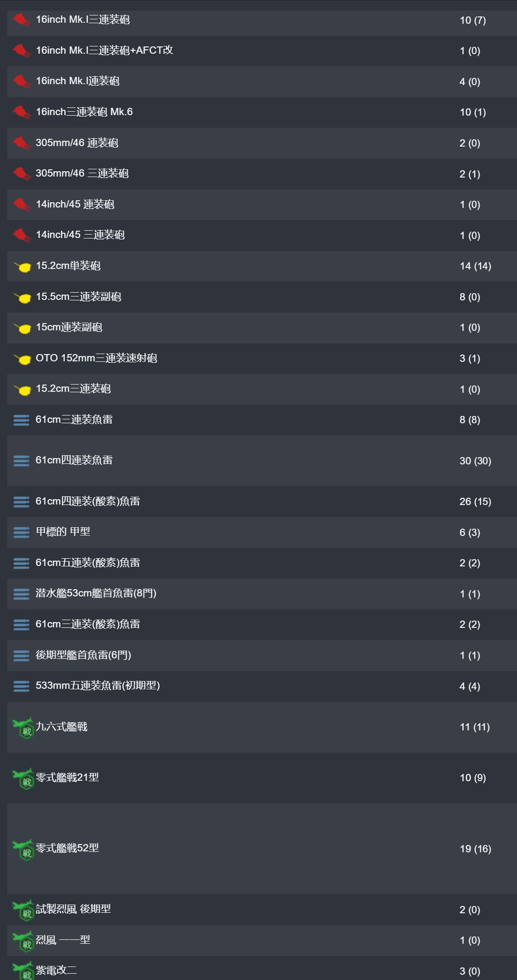Click the yellow secondary gun icon for 15.2cm単装砲

pos(22,267)
